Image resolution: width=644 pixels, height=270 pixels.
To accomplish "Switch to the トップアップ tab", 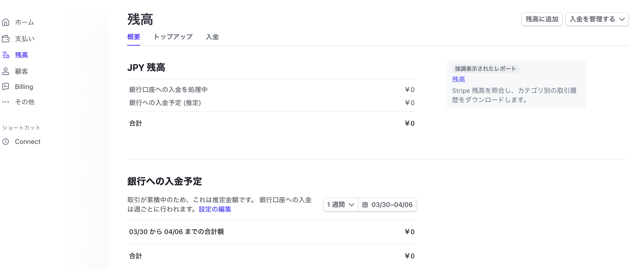I will [x=173, y=37].
